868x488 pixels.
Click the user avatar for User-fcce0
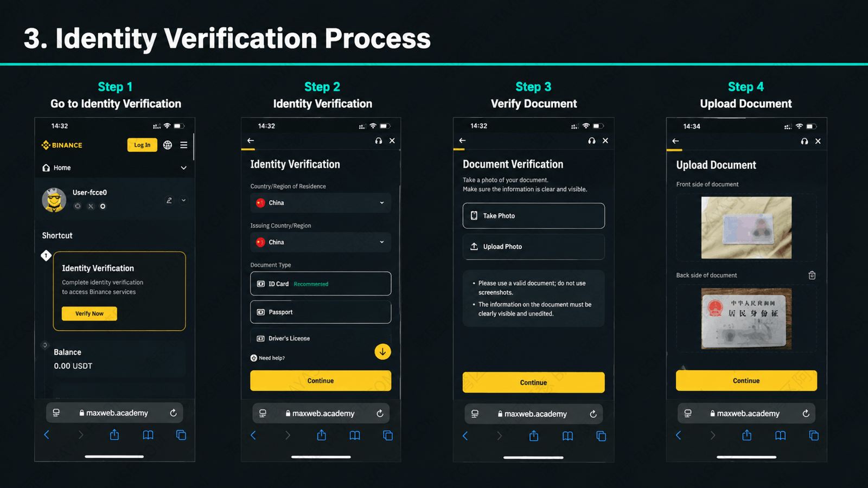coord(54,200)
